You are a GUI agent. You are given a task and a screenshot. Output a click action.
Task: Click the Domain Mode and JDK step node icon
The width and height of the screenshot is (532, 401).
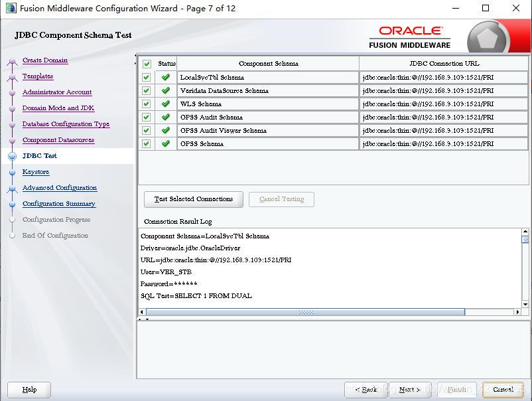12,109
